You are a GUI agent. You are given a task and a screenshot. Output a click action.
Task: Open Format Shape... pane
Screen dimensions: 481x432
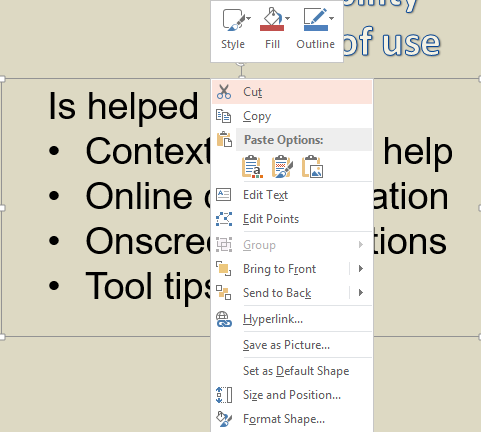tap(292, 419)
